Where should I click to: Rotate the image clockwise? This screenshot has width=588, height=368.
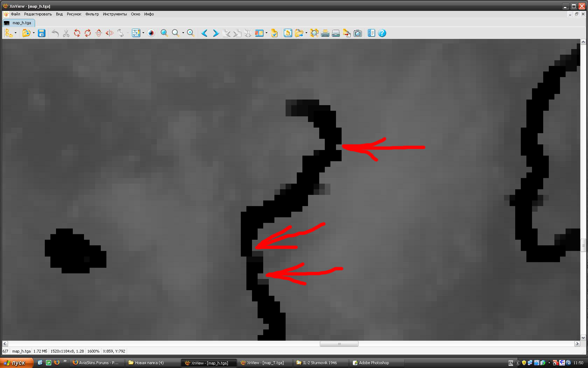88,33
